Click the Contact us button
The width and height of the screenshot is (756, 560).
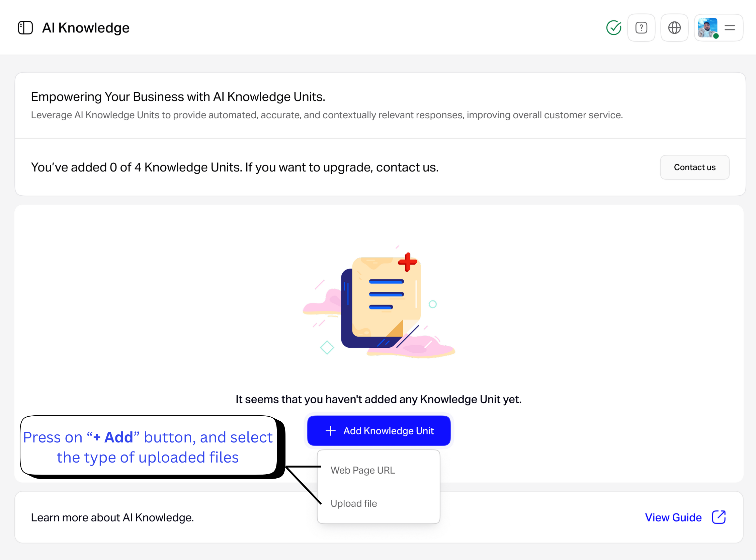pyautogui.click(x=694, y=167)
